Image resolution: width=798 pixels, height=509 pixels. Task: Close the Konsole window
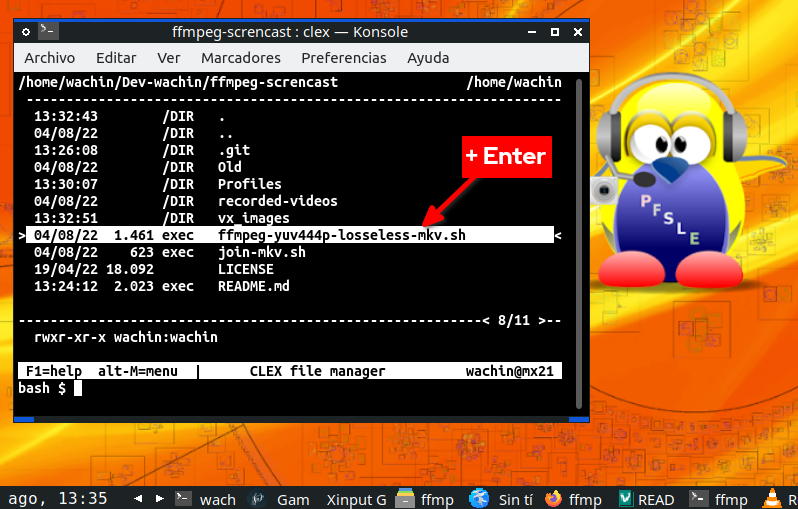578,32
